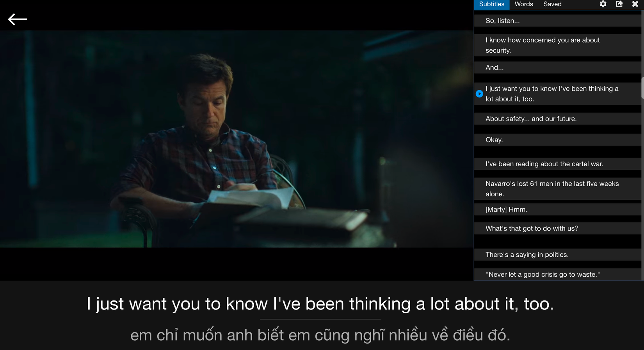Jump to "I know how concerned you are about security."
The width and height of the screenshot is (644, 350).
[x=558, y=45]
